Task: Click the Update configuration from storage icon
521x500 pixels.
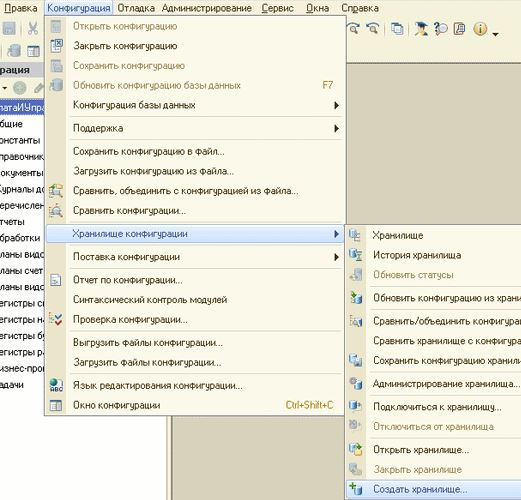Action: [355, 297]
